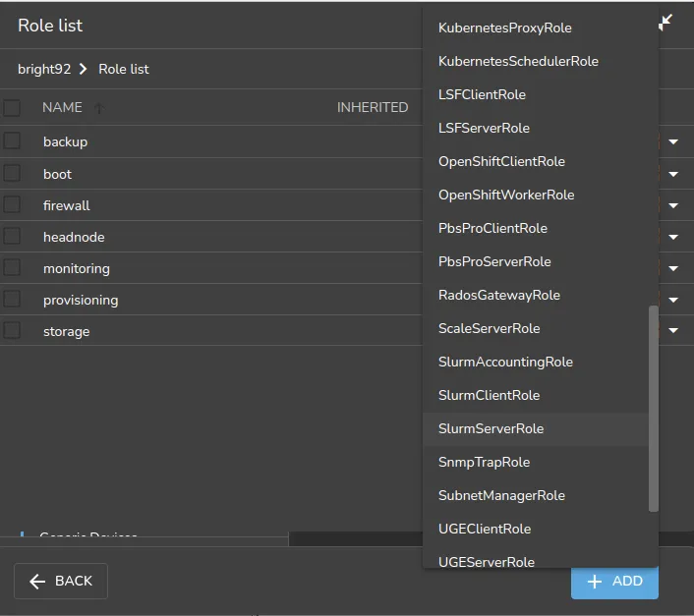Screen dimensions: 694x616
Task: Check the firewall role checkbox
Action: (12, 204)
